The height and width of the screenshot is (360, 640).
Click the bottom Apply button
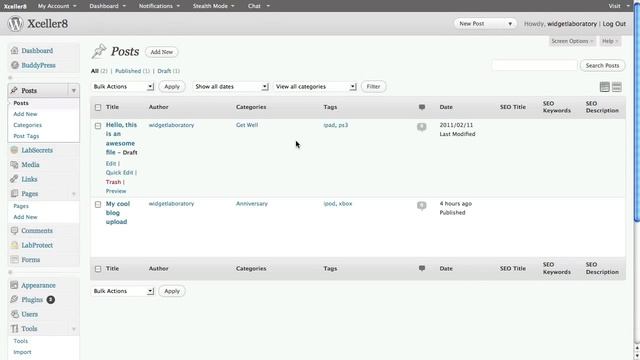point(172,291)
